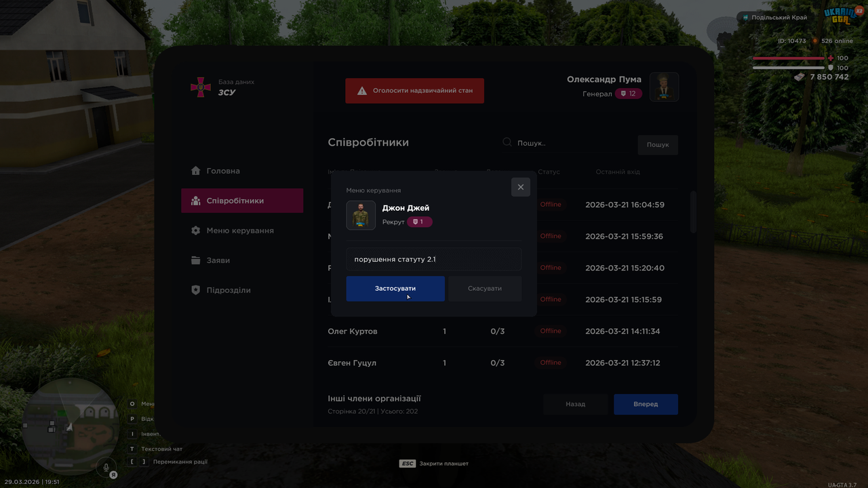Image resolution: width=868 pixels, height=488 pixels.
Task: Click last login 2026-03-21 12:37:12
Action: pyautogui.click(x=623, y=363)
